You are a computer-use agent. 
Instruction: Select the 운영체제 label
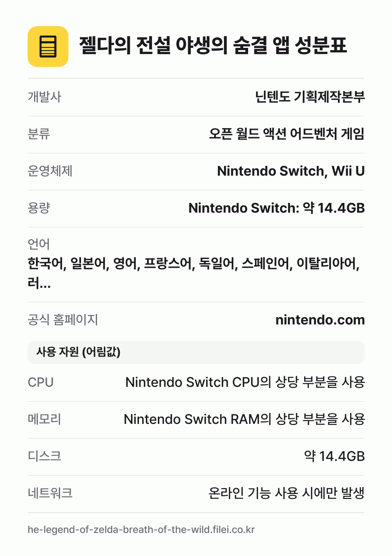point(50,171)
